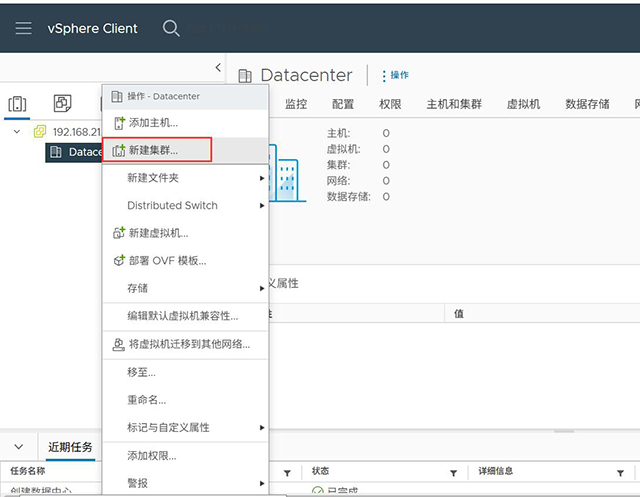Choose 移至... from context menu
The width and height of the screenshot is (640, 497).
[185, 372]
